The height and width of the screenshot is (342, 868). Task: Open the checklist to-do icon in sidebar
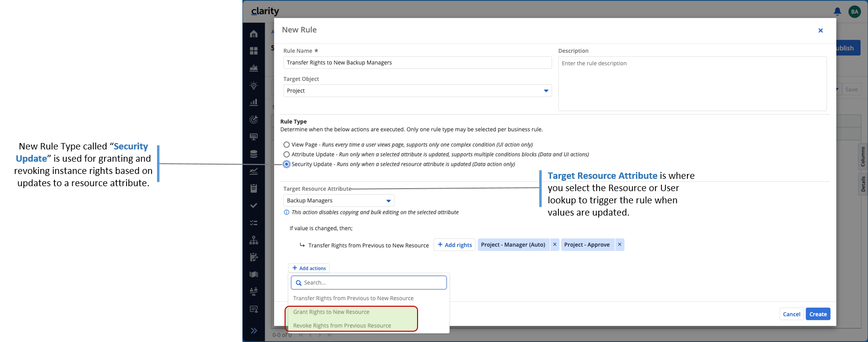tap(254, 223)
